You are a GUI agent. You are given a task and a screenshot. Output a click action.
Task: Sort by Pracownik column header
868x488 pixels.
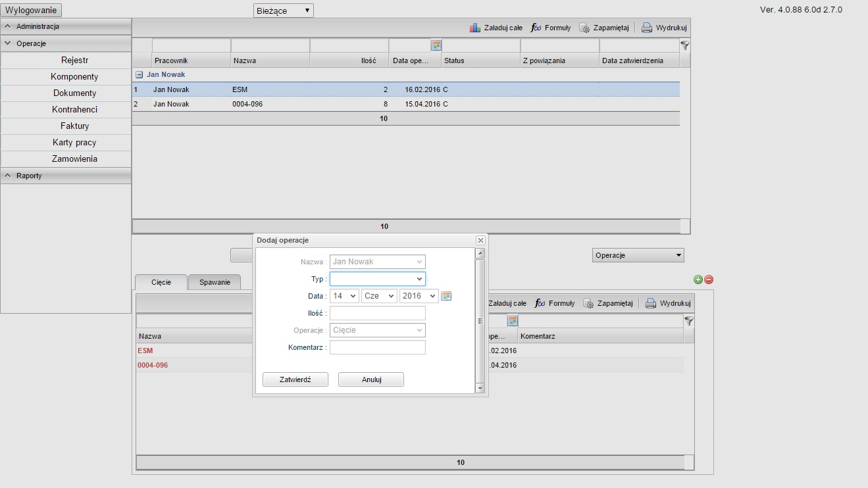[191, 61]
